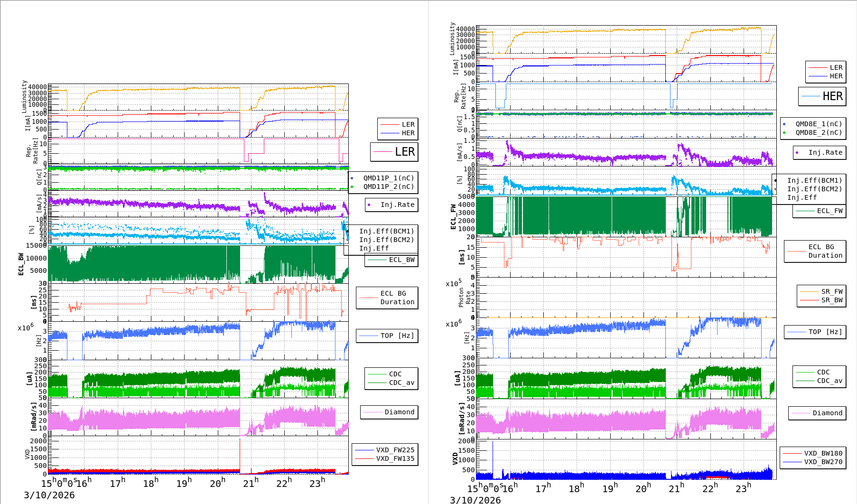Select the SR_FW legend entry
Viewport: 857px width, 504px height.
tap(832, 291)
